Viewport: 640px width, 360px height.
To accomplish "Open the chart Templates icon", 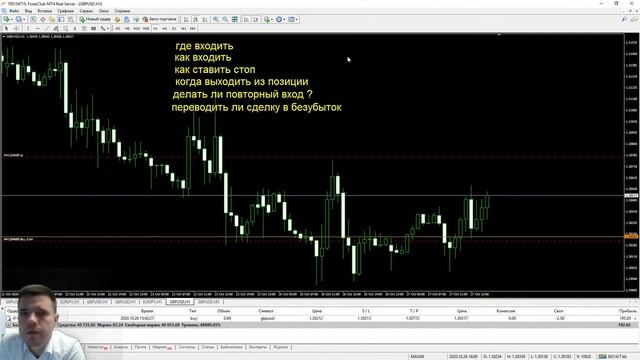I will pos(291,19).
